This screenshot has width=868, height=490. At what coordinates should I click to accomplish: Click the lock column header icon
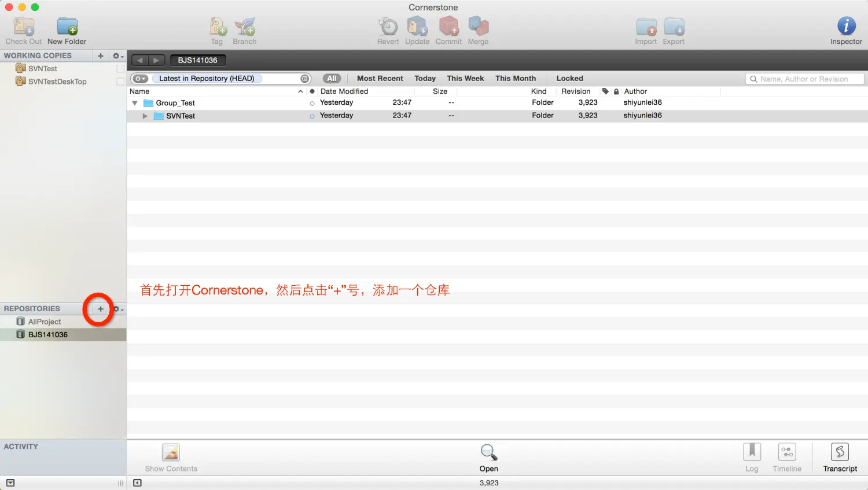pyautogui.click(x=616, y=91)
